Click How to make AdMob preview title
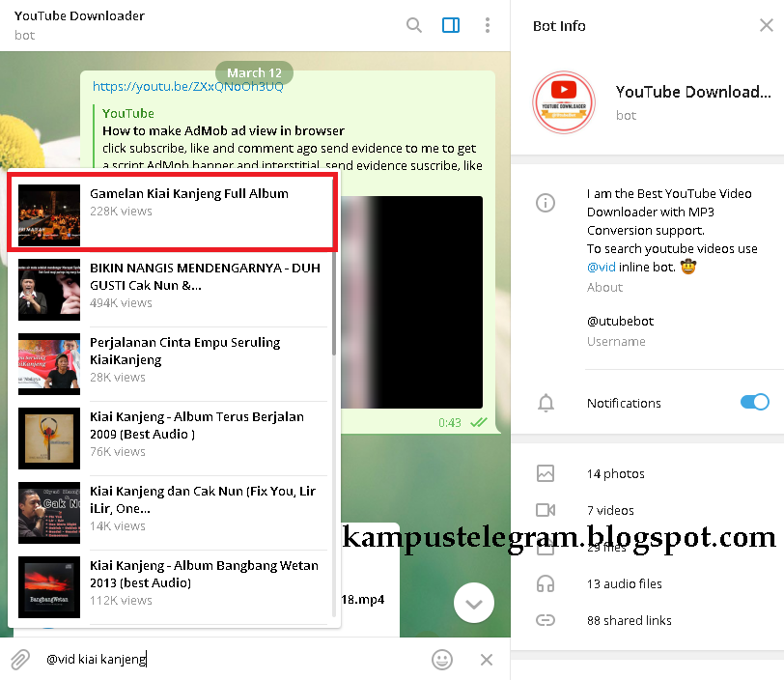784x680 pixels. pos(223,131)
